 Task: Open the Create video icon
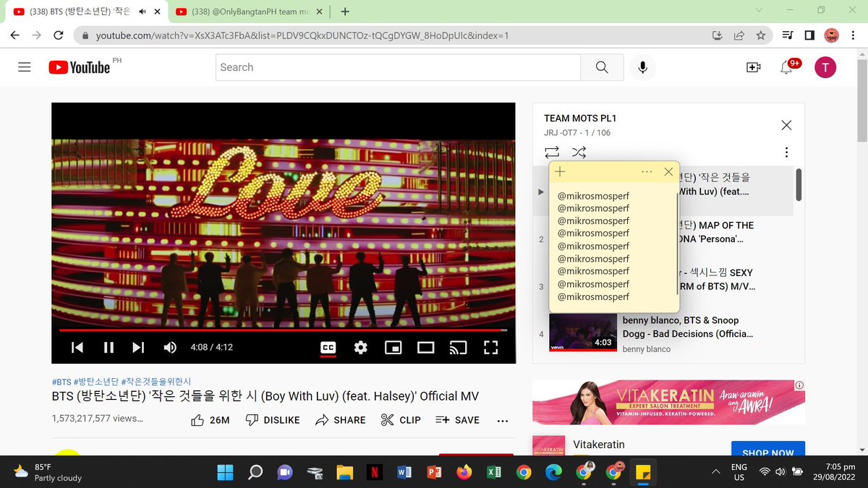tap(753, 67)
